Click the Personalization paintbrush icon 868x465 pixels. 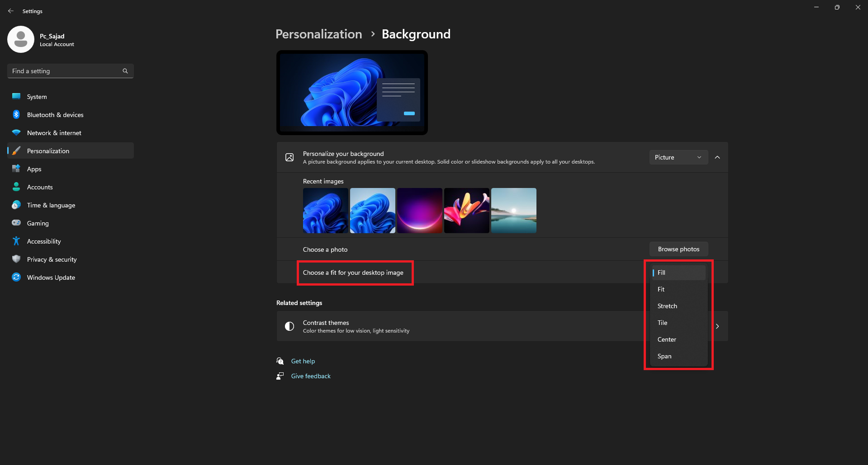[16, 150]
